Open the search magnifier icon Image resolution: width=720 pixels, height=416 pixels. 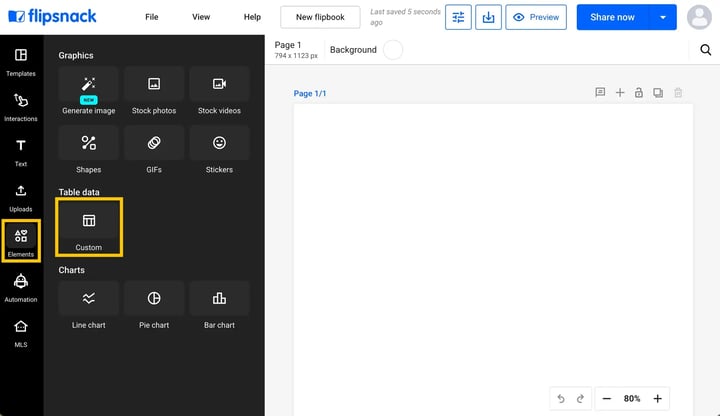706,50
